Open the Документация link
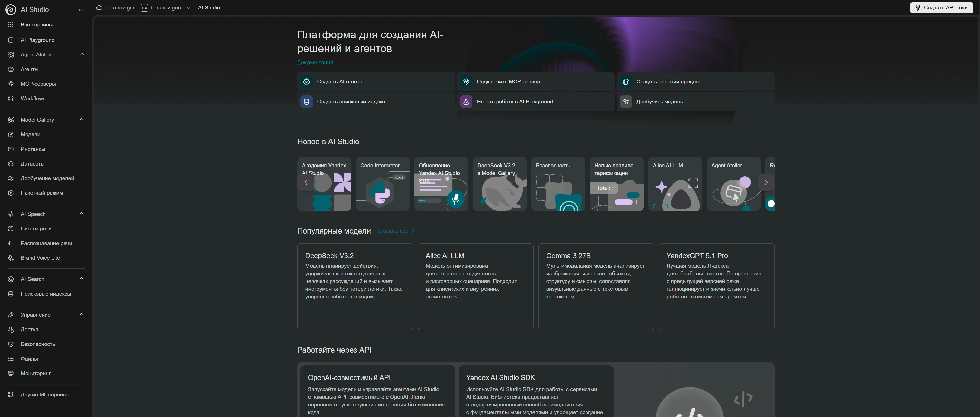Screen dimensions: 980x417 coord(315,62)
